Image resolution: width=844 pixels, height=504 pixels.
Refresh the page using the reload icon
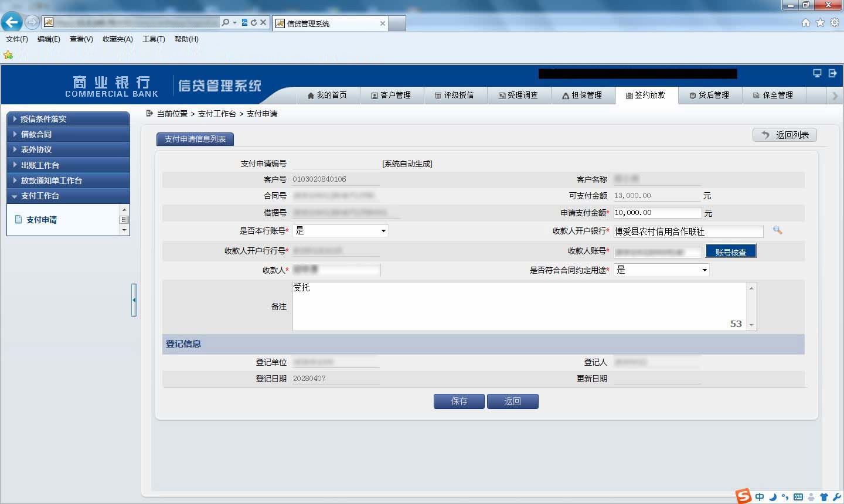point(254,22)
